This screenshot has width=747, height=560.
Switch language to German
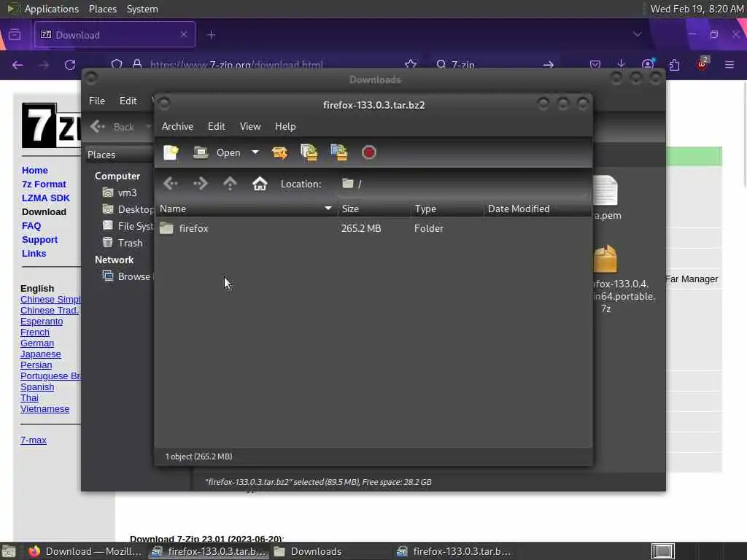coord(37,343)
